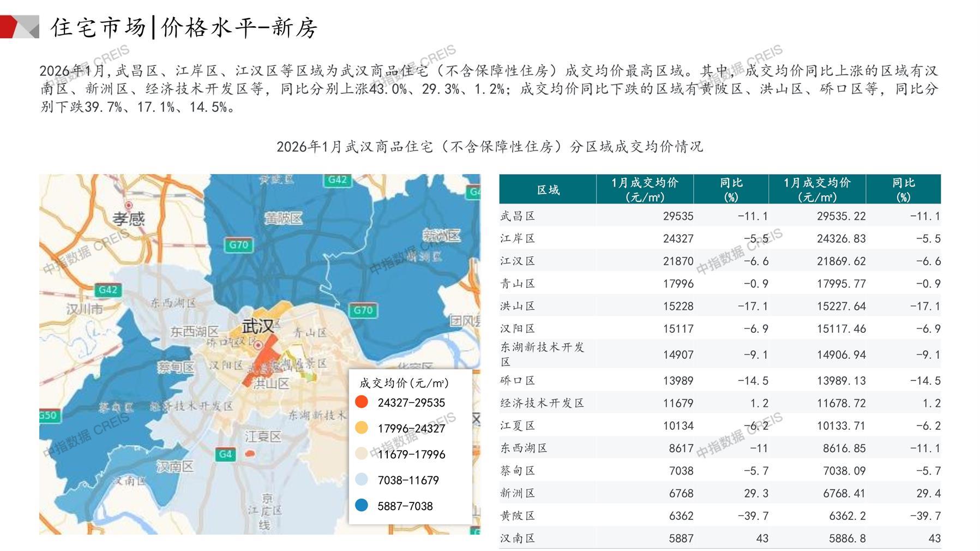Click the 武汉 city center marker
Image resolution: width=980 pixels, height=551 pixels.
(258, 345)
